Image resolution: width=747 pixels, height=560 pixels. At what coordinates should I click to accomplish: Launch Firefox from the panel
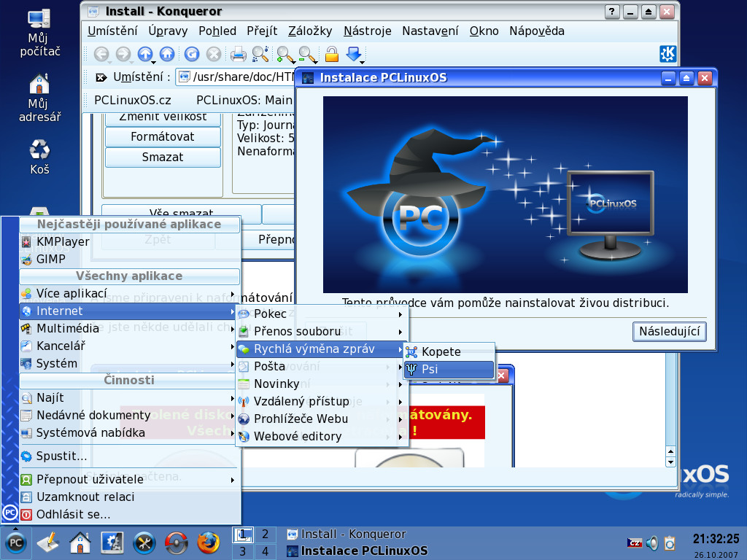[x=208, y=542]
